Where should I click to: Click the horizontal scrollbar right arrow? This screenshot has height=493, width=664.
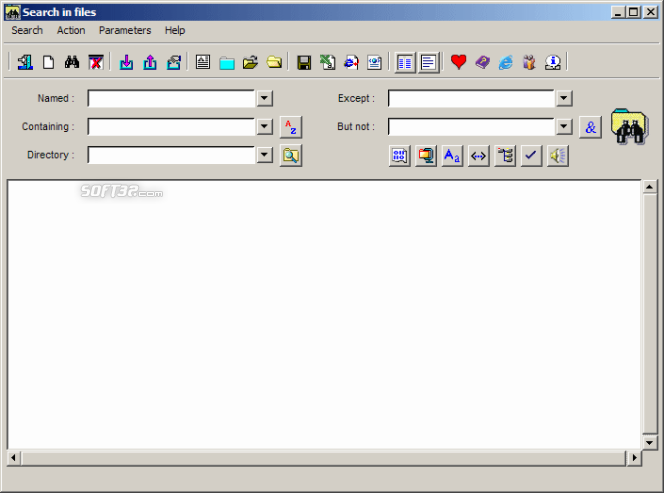pos(633,458)
